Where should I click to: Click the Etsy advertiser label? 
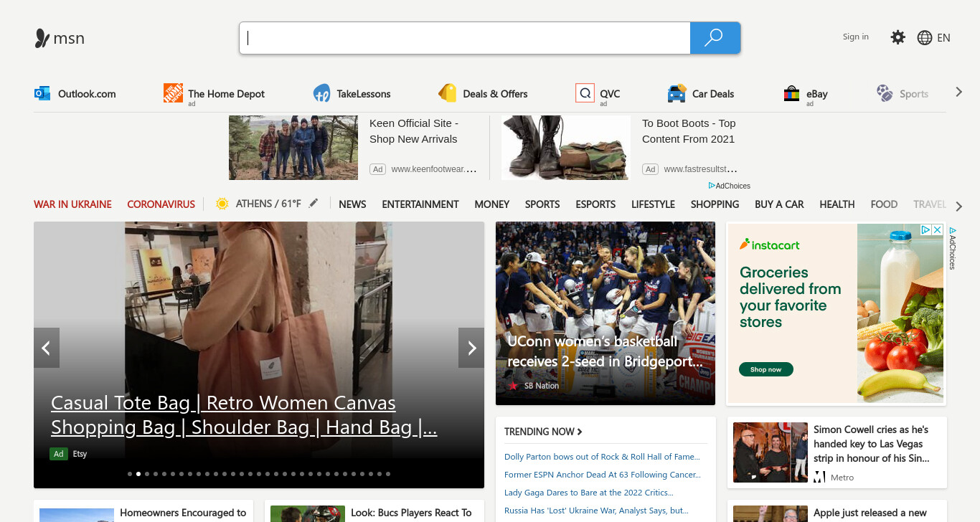pos(80,454)
